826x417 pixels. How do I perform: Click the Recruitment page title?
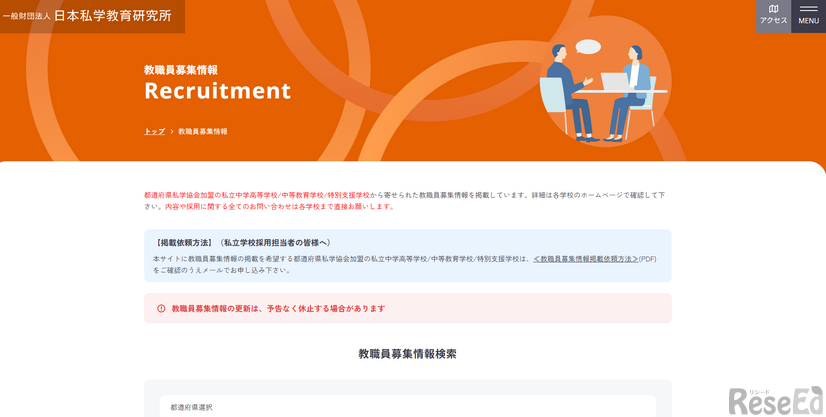[218, 91]
